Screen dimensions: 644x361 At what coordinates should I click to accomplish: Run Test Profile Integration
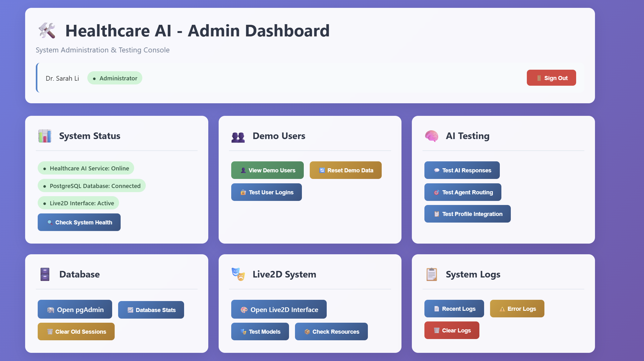467,214
